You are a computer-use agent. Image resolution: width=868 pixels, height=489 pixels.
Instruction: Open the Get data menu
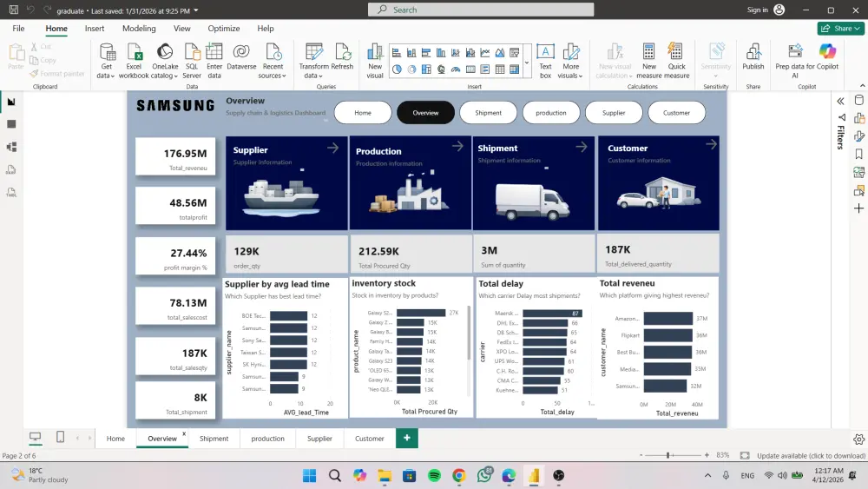tap(106, 61)
